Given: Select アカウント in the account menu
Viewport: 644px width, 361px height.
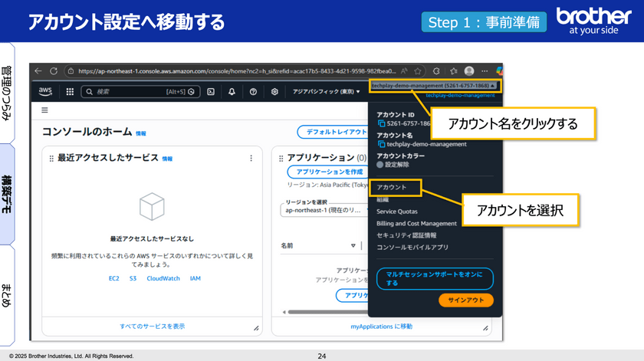Looking at the screenshot, I should 392,187.
